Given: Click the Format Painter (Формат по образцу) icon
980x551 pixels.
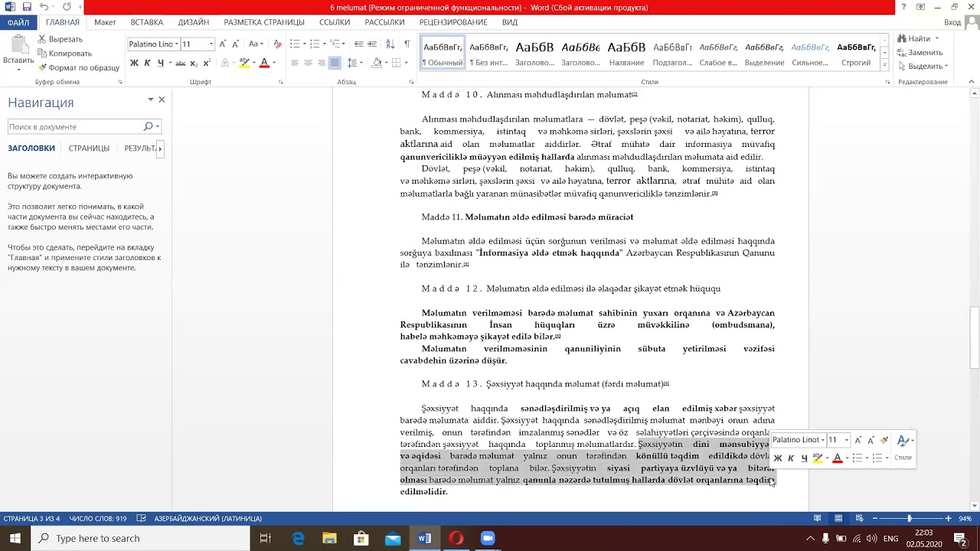Looking at the screenshot, I should (42, 67).
